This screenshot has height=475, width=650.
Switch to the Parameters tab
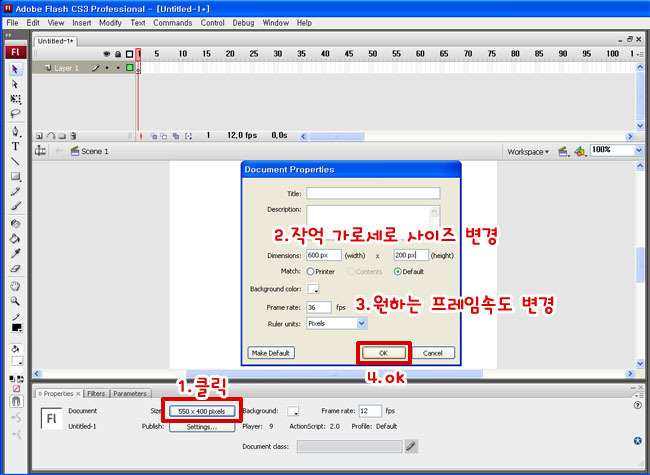(130, 393)
